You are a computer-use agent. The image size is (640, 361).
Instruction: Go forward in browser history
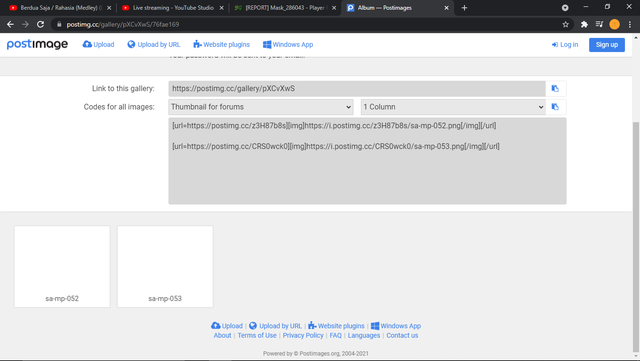pos(25,25)
